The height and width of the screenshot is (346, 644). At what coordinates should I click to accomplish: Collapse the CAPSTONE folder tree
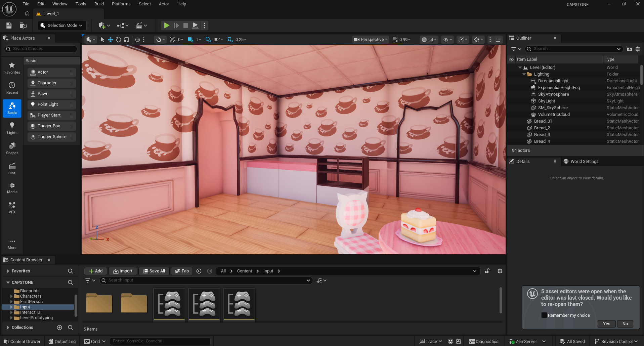coord(8,283)
